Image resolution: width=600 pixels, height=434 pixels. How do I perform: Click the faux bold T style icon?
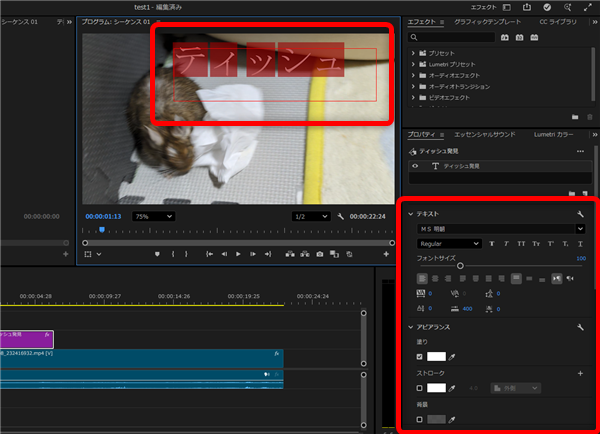[492, 243]
